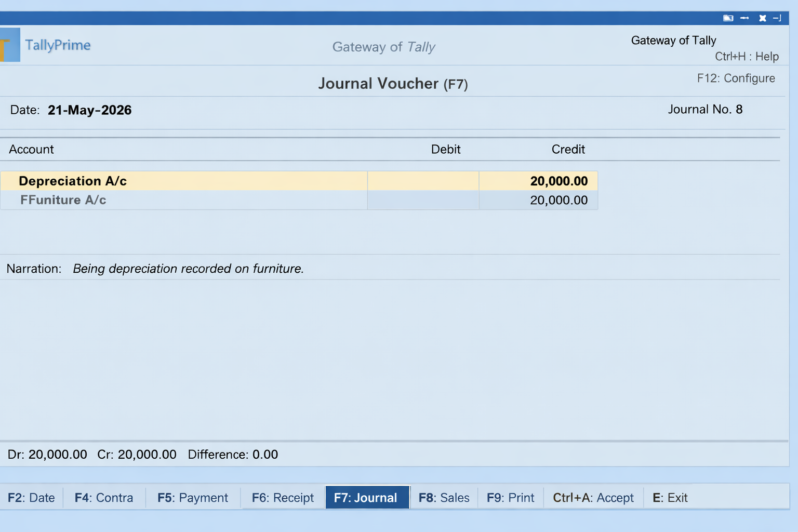
Task: Open voucher configuration via F12: Configure
Action: coord(736,78)
